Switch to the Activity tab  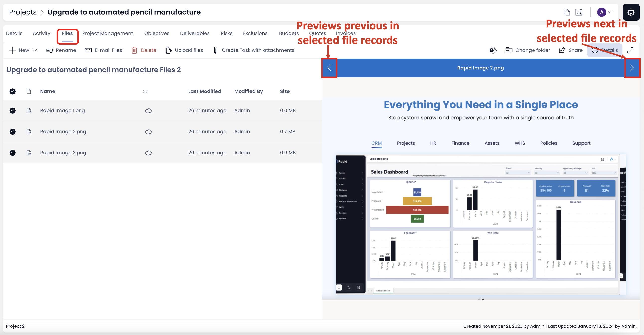[41, 33]
